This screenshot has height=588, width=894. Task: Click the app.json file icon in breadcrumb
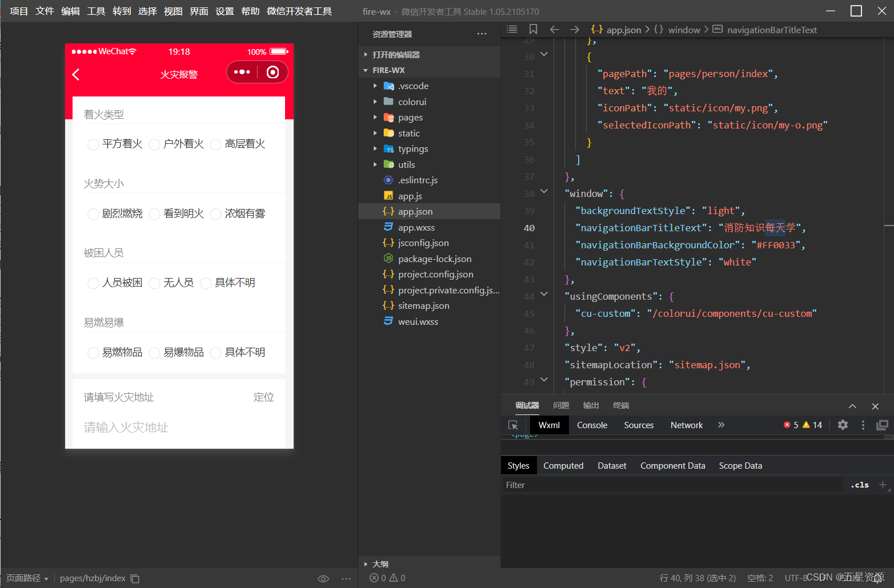coord(597,29)
